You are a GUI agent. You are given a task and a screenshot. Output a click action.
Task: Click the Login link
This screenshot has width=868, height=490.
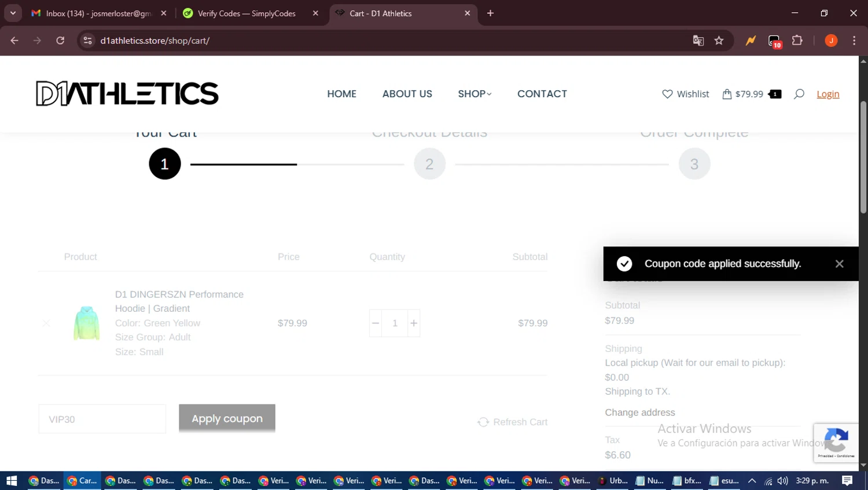827,94
